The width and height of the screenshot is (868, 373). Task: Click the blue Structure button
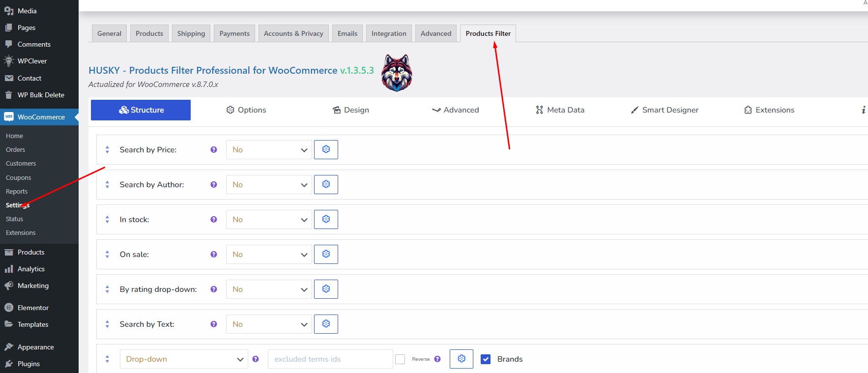pos(141,110)
